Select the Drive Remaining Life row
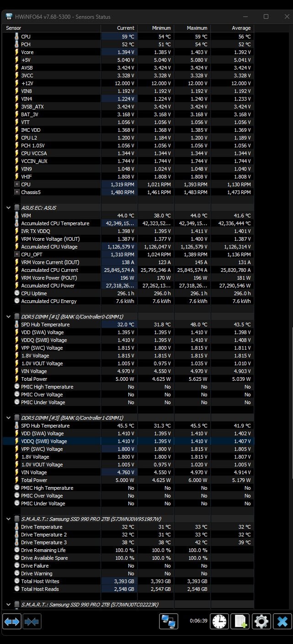293x644 pixels. pos(128,550)
